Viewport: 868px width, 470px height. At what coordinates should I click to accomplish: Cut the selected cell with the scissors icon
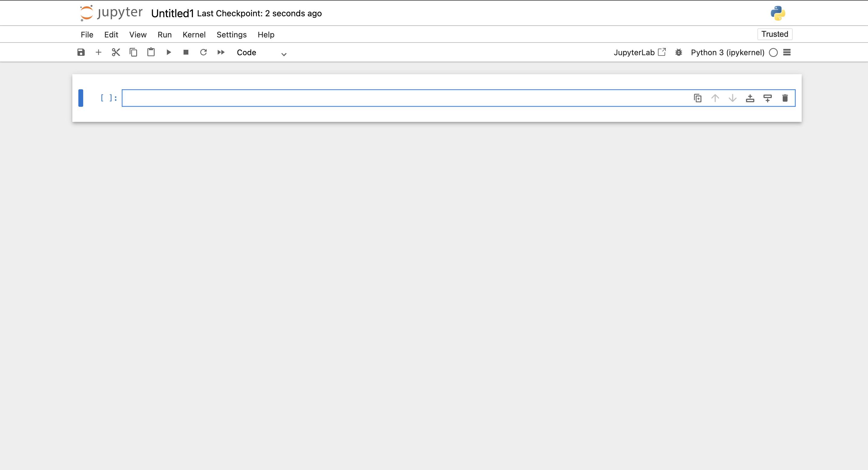point(116,52)
